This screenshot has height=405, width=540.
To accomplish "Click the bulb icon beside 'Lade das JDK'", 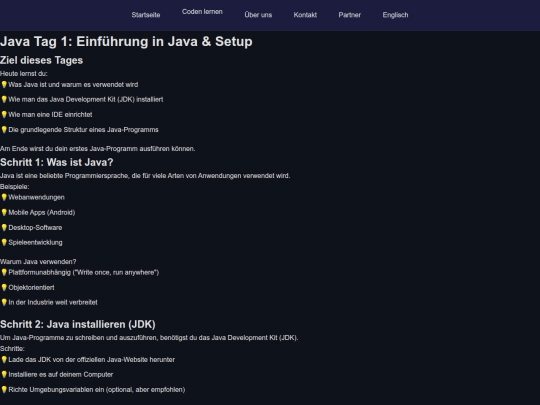I will [4, 360].
